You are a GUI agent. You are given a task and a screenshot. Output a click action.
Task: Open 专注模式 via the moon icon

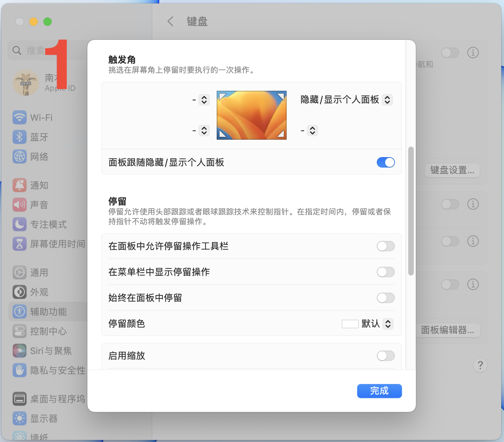tap(20, 224)
